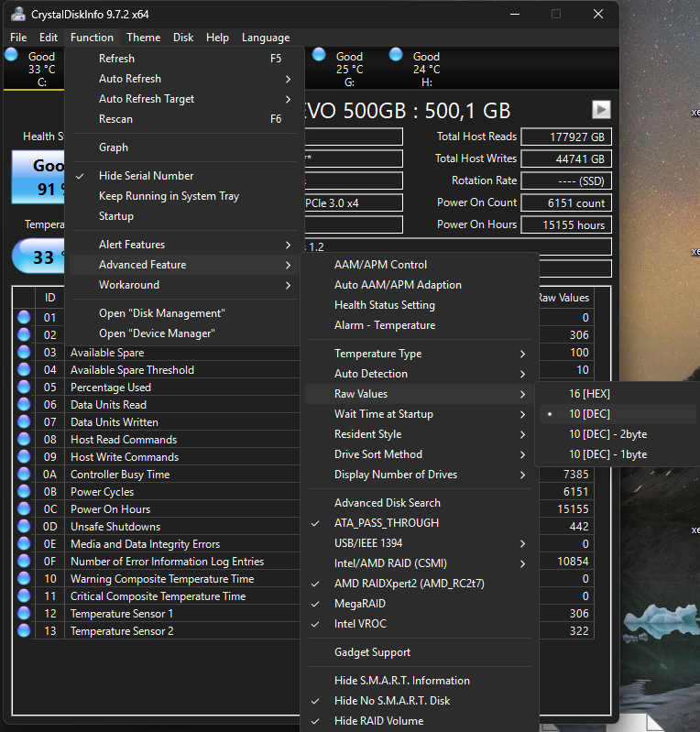This screenshot has width=700, height=732.
Task: Open the File menu
Action: [x=18, y=38]
